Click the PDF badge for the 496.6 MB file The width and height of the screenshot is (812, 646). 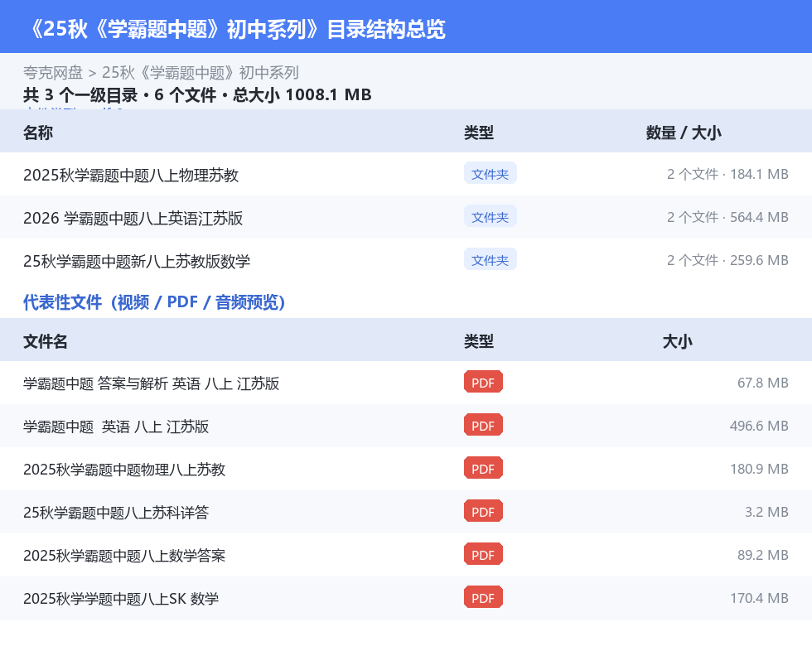pyautogui.click(x=483, y=426)
